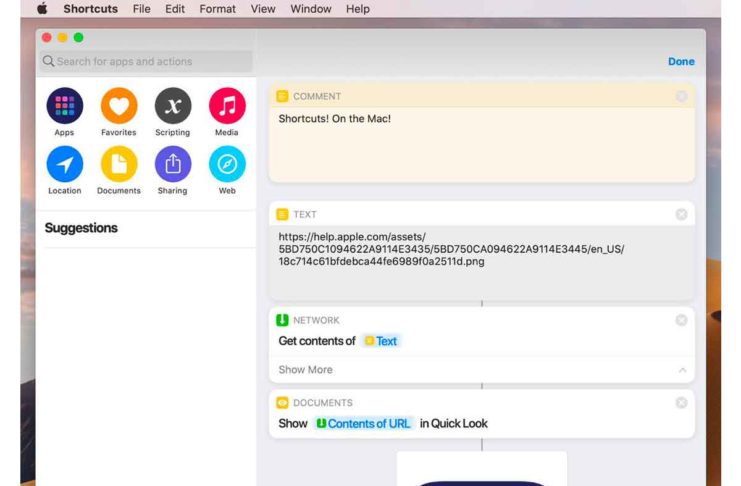The width and height of the screenshot is (741, 486).
Task: Click the green zoom window button
Action: 78,37
